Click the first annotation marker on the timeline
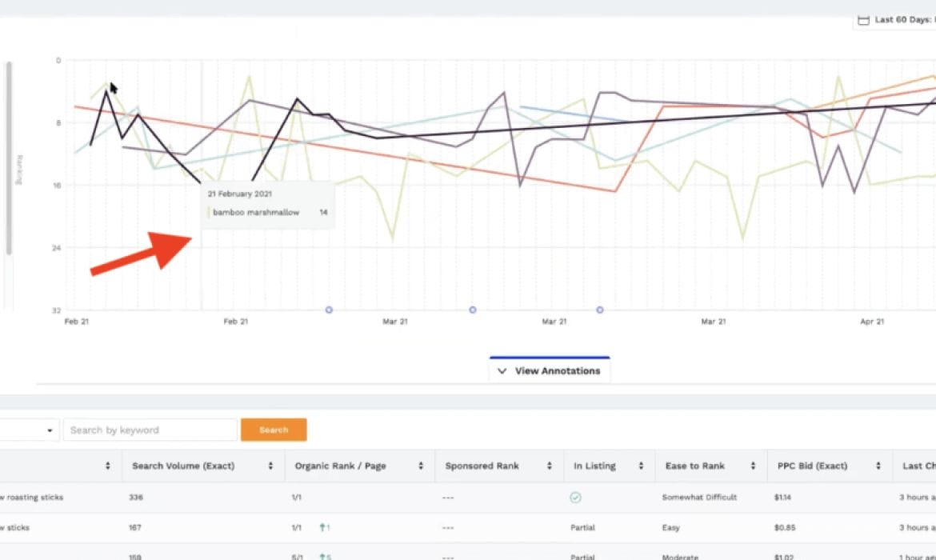Image resolution: width=936 pixels, height=560 pixels. 329,310
